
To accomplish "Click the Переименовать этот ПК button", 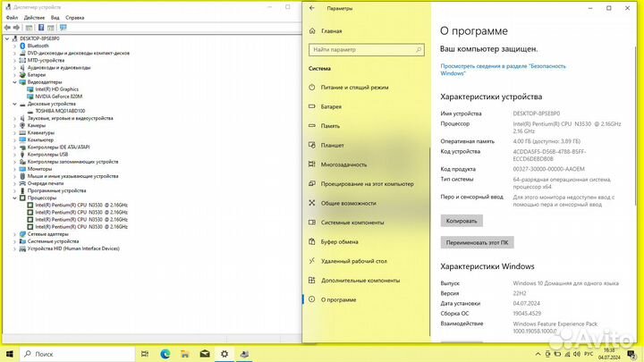I will (478, 242).
